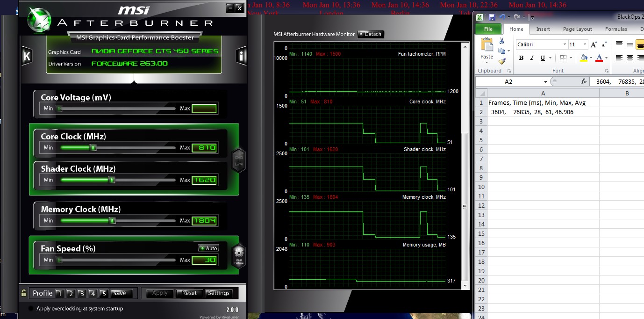The width and height of the screenshot is (644, 319).
Task: Reset the overclock settings in Afterburner
Action: 189,293
